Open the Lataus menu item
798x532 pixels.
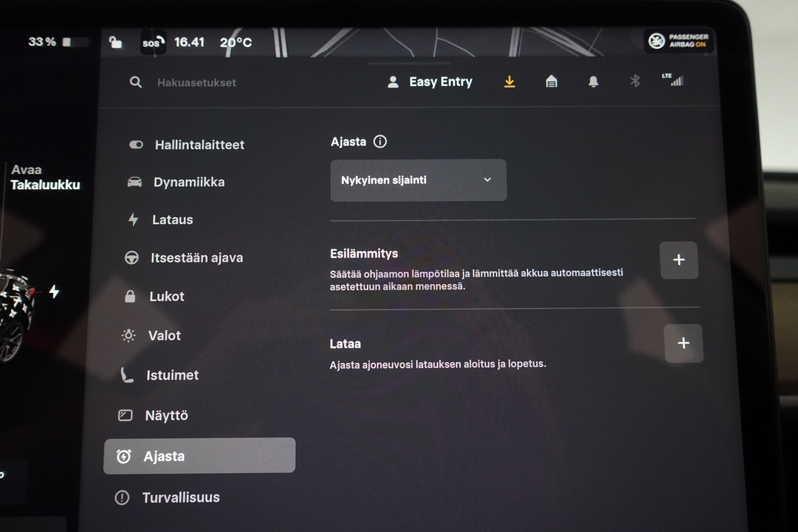(x=160, y=220)
